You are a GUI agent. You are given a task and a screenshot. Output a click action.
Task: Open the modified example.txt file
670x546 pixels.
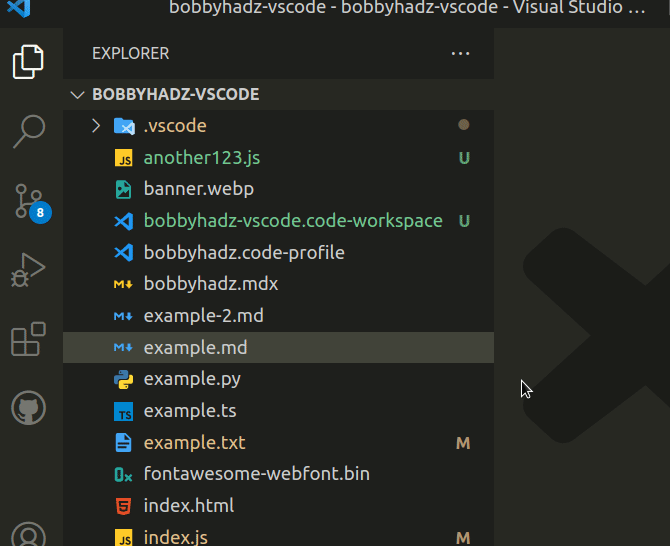point(194,443)
